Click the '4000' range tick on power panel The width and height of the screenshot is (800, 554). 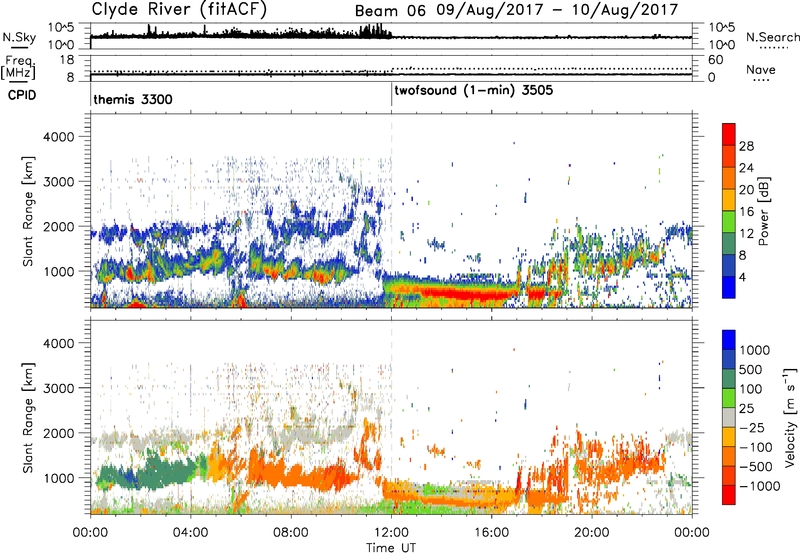(x=59, y=137)
